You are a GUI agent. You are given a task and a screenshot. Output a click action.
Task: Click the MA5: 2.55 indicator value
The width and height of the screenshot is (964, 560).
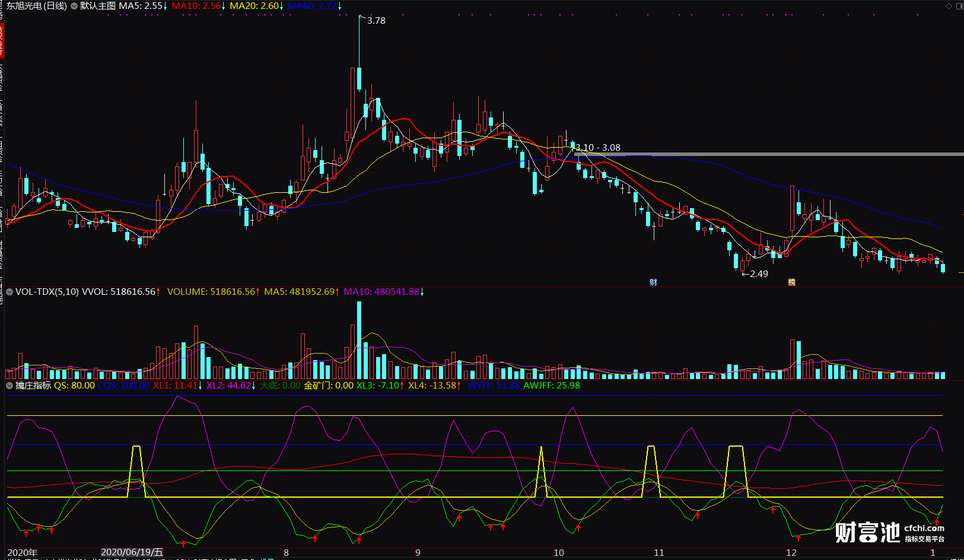pos(143,6)
